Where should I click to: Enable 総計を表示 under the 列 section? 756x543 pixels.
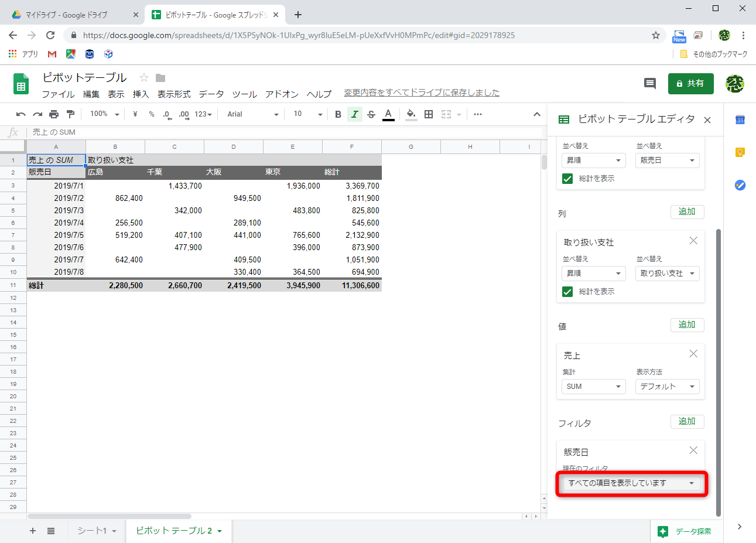click(x=567, y=291)
